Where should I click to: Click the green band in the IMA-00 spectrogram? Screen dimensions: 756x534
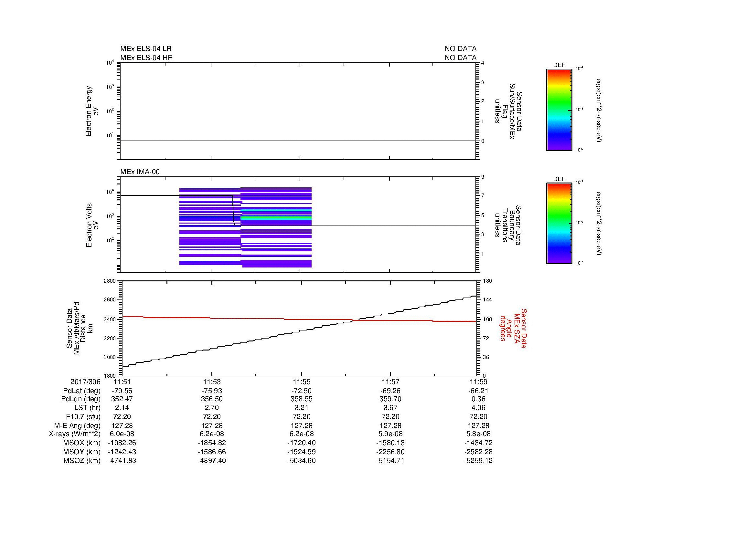tap(276, 217)
